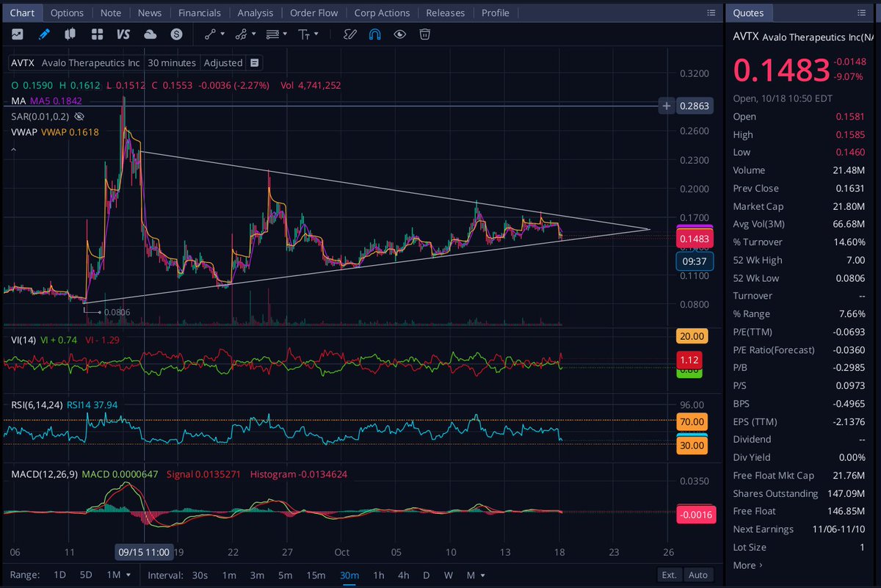This screenshot has height=588, width=881.
Task: Select the text annotation tool
Action: pos(304,34)
